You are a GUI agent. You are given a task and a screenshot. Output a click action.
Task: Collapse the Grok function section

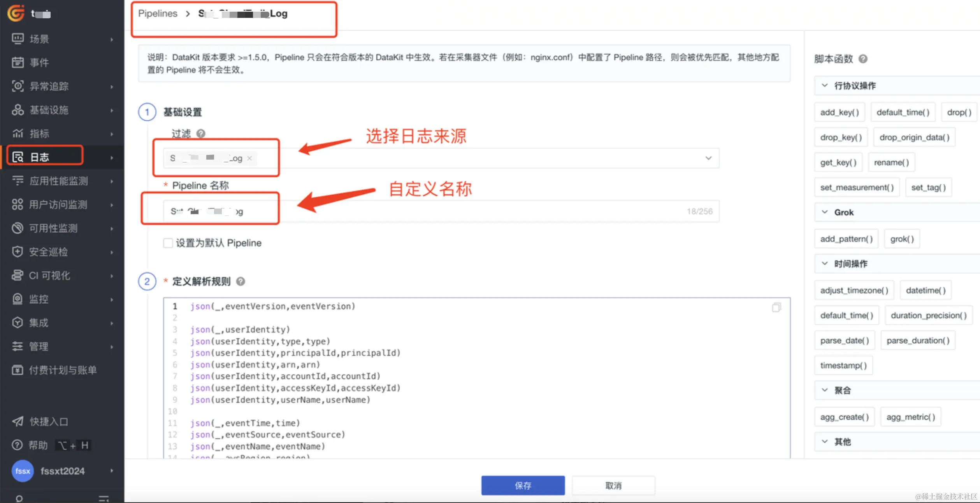click(x=825, y=212)
